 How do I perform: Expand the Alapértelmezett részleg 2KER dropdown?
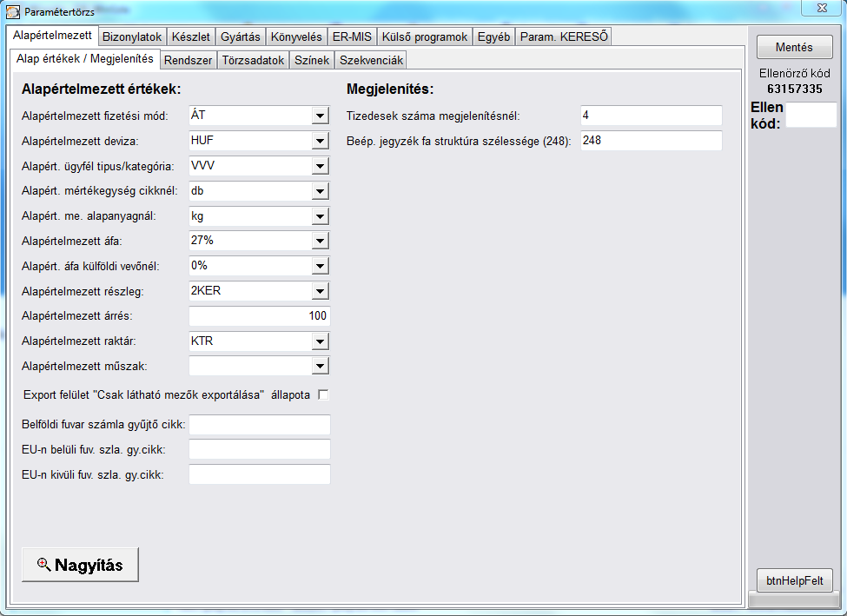(x=321, y=291)
